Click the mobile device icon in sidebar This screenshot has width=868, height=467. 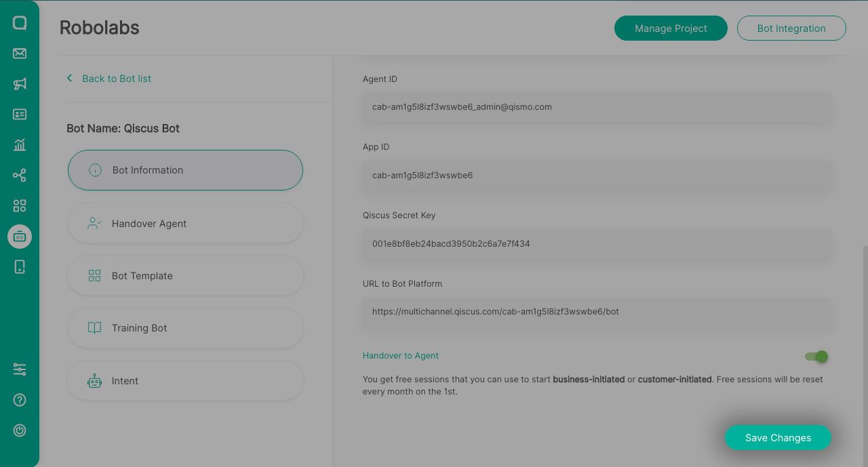tap(20, 267)
